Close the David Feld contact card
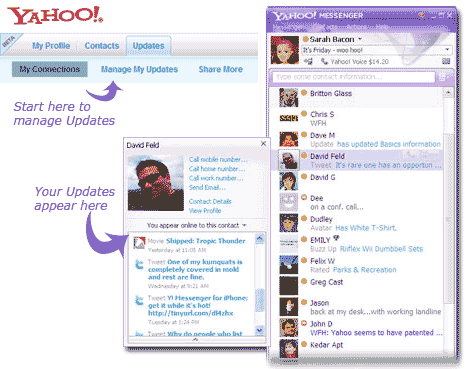 (263, 143)
